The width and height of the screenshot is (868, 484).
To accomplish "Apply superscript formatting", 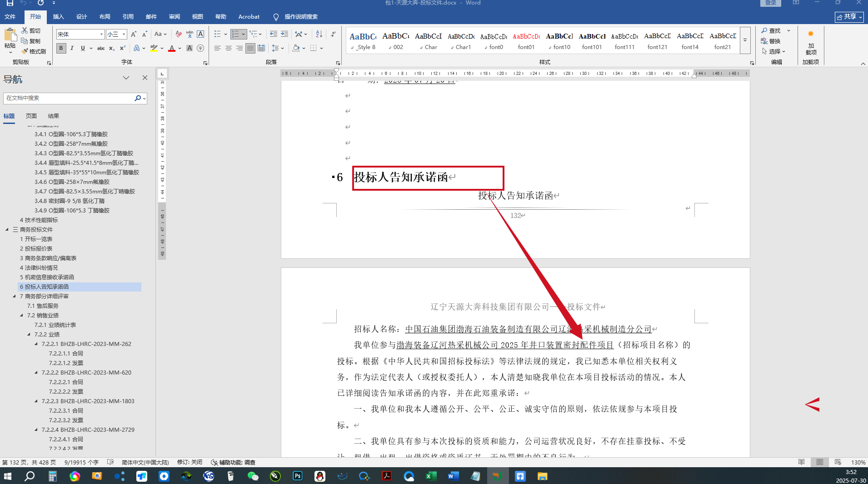I will [122, 48].
